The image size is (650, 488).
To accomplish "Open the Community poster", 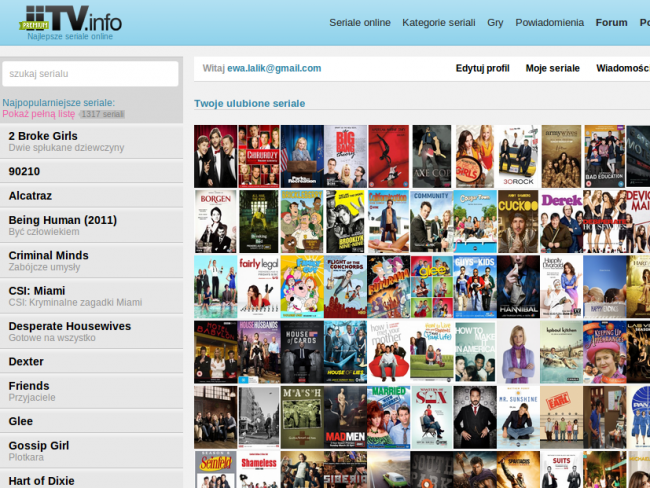I will coord(432,221).
